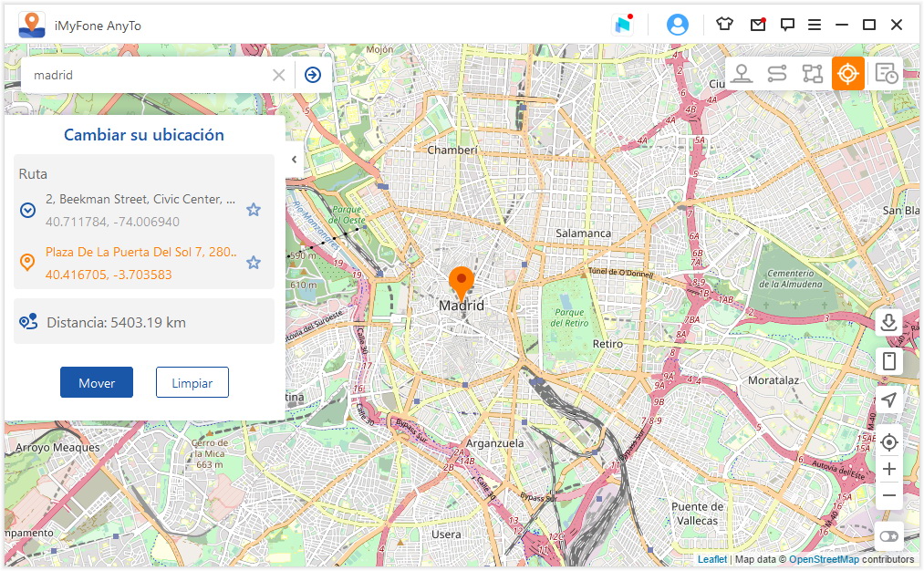Open the phone device icon
924x571 pixels.
(x=889, y=361)
